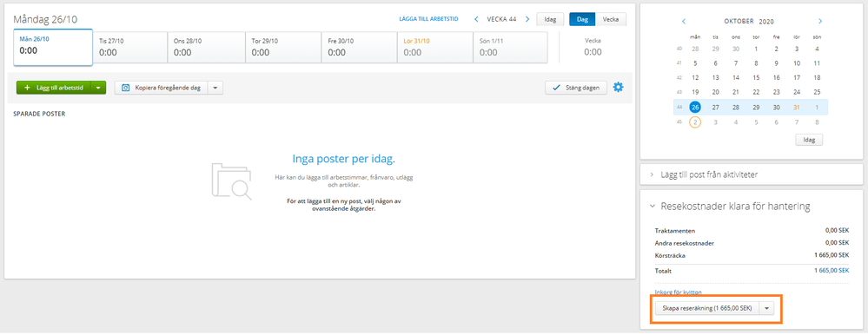Click the Idag button below the calendar
The height and width of the screenshot is (335, 868).
pos(809,140)
